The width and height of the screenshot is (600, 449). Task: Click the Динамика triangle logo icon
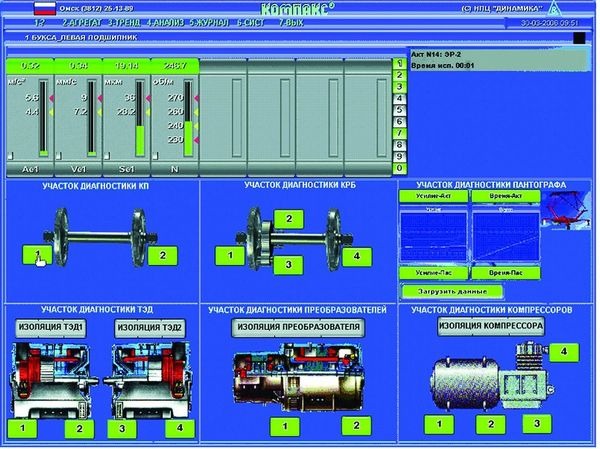click(x=582, y=10)
